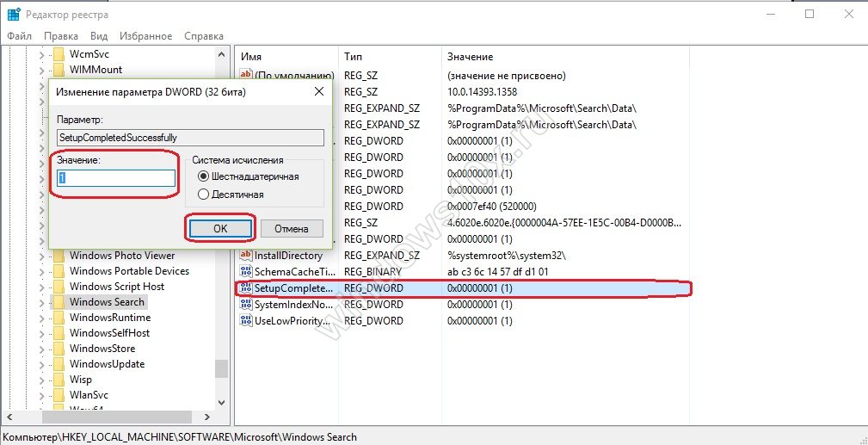Open the Избранное menu
The height and width of the screenshot is (445, 868).
click(147, 36)
